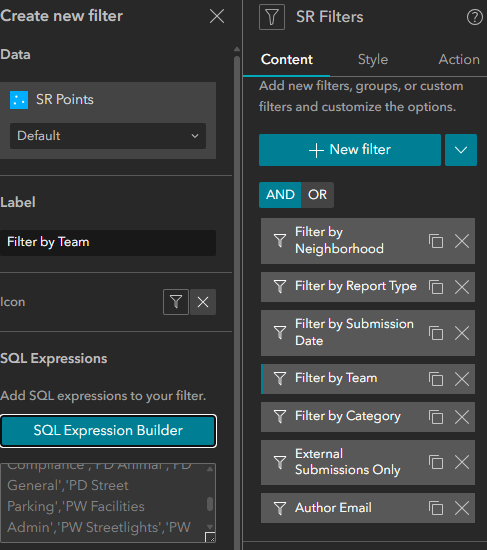Switch to the OR logical operator
487x550 pixels.
point(317,195)
